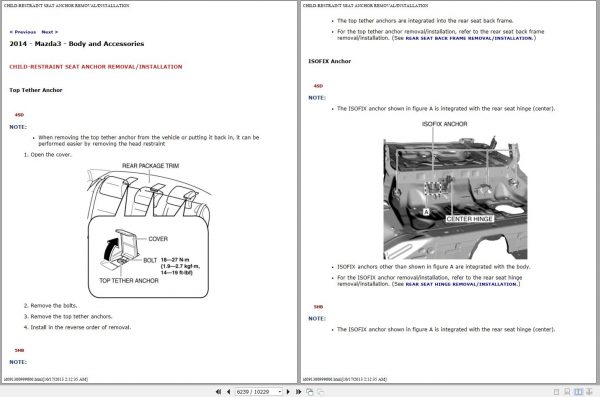Screen dimensions: 600x397
Task: Open REAR SEAT BACK FRAME REMOVAL/INSTALLATION link
Action: point(469,38)
